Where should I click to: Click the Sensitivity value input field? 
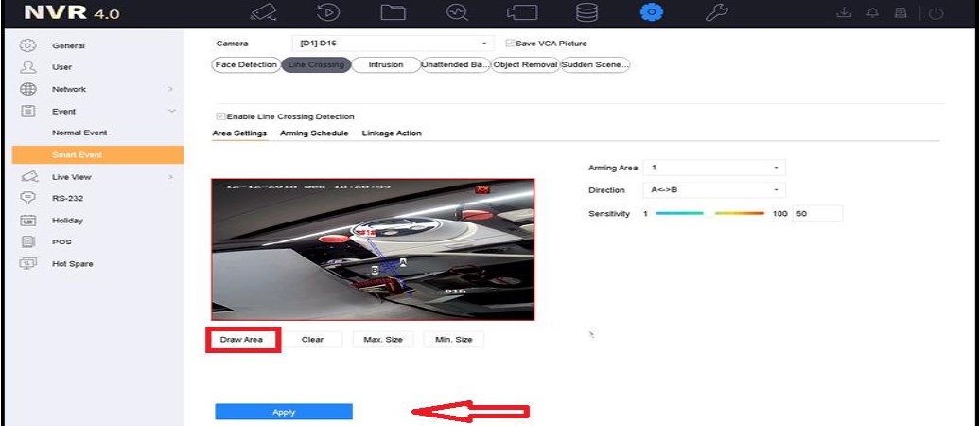pos(816,214)
